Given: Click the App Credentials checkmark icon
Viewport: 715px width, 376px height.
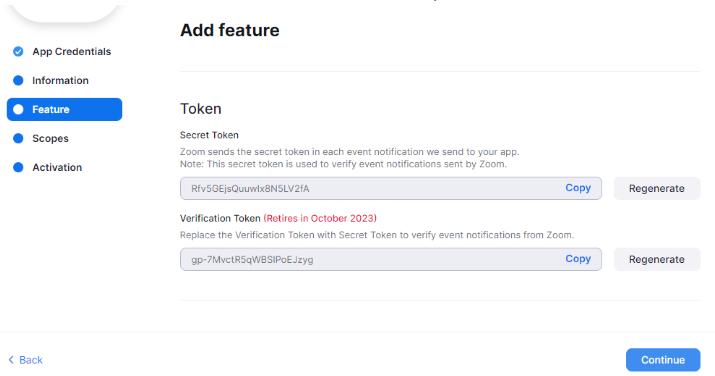Looking at the screenshot, I should [18, 52].
